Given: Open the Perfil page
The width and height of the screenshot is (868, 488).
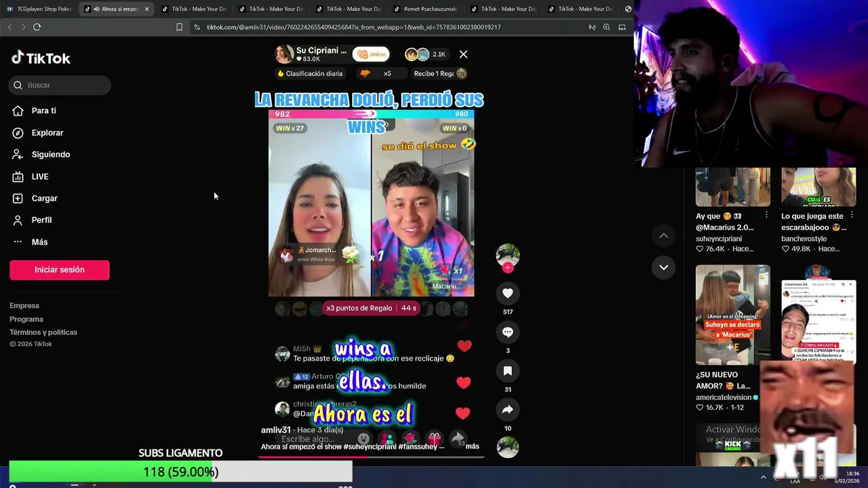Looking at the screenshot, I should [x=41, y=220].
